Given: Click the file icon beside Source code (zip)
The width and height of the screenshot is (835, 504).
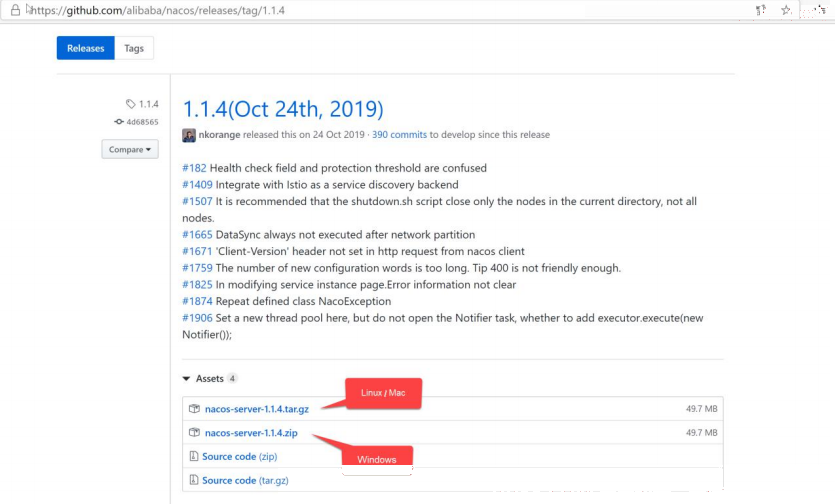Looking at the screenshot, I should (x=194, y=456).
